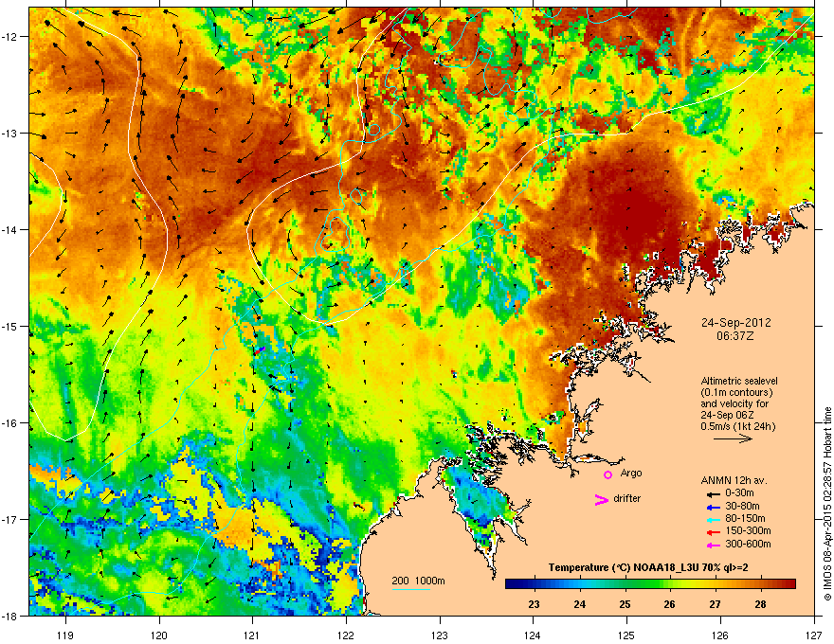The image size is (834, 644).
Task: Click longitude axis label '123'
Action: [440, 635]
